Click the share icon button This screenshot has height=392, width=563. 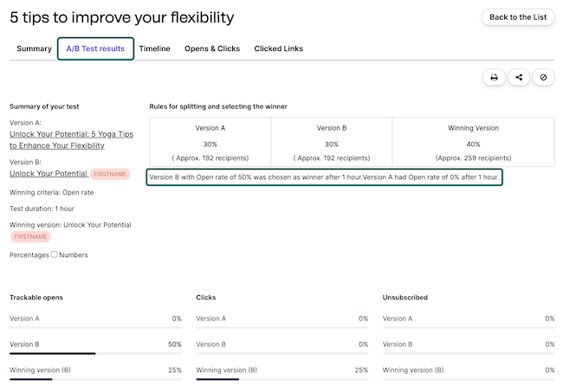pyautogui.click(x=519, y=77)
